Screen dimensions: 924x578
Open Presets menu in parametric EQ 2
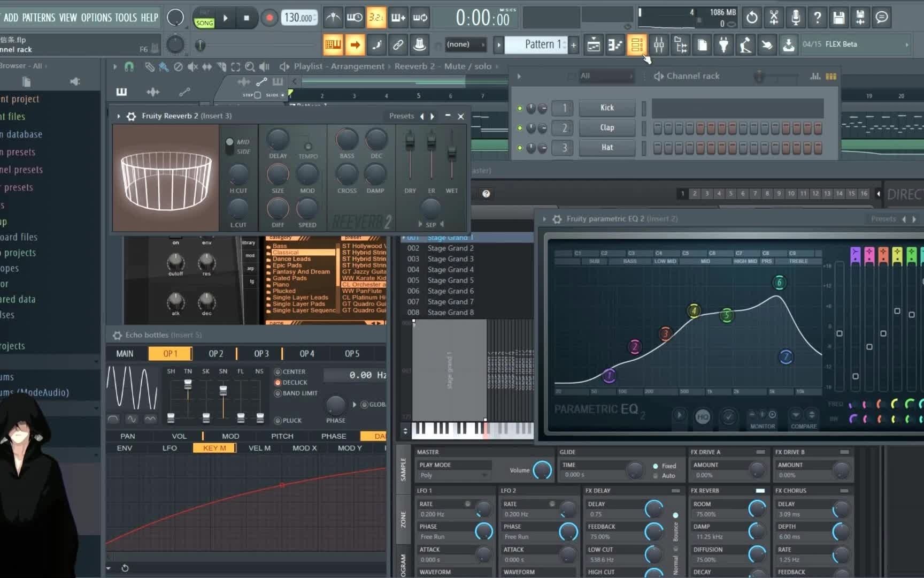point(883,219)
